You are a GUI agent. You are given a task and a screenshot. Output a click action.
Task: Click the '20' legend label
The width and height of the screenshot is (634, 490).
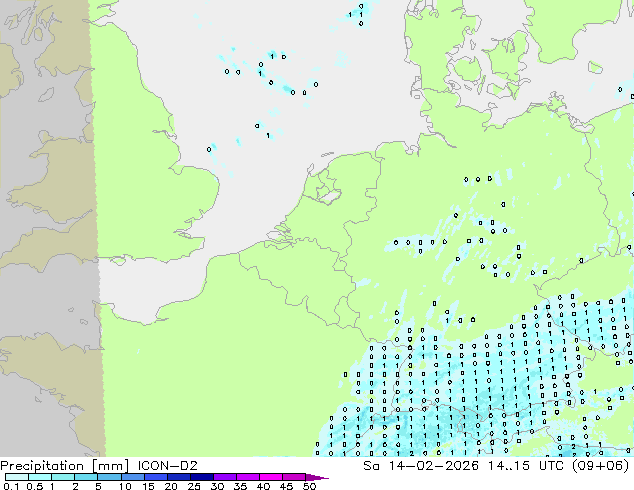pos(171,486)
